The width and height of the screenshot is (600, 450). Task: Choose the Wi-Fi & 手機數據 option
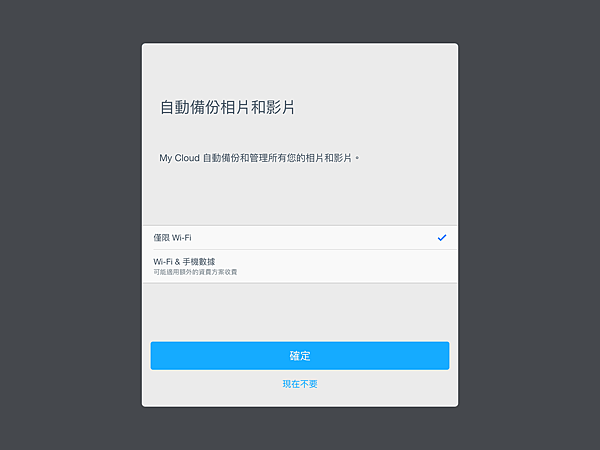[x=300, y=266]
